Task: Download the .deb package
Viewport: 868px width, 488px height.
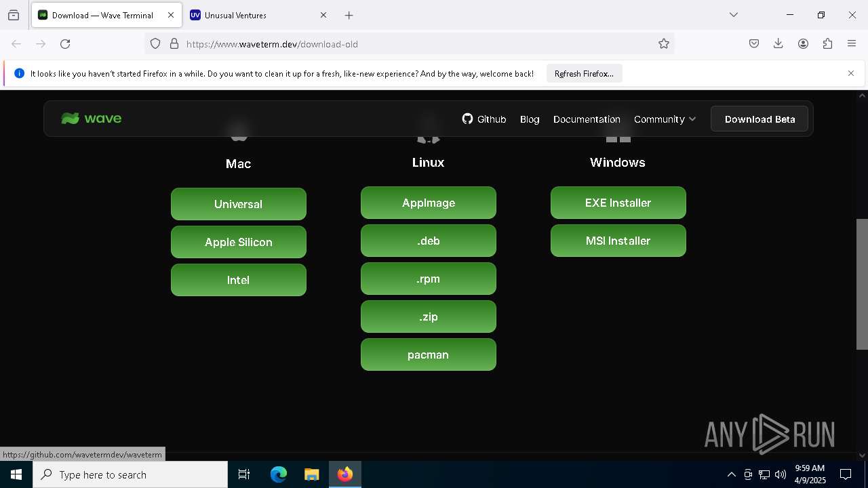Action: pyautogui.click(x=429, y=241)
